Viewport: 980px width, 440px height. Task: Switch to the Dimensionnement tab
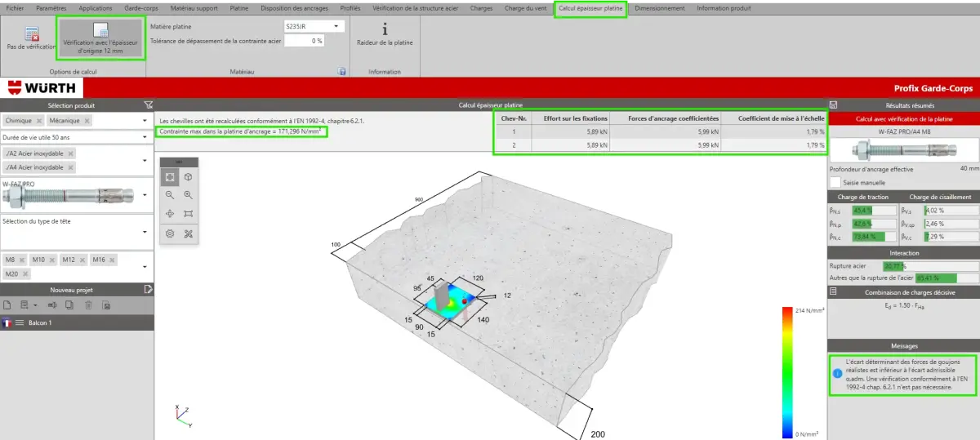pyautogui.click(x=659, y=8)
